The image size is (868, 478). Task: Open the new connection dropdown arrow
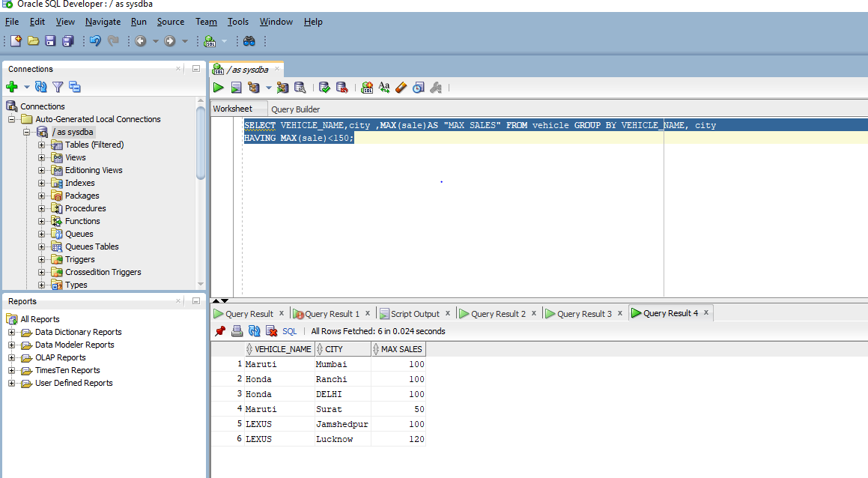(x=26, y=88)
